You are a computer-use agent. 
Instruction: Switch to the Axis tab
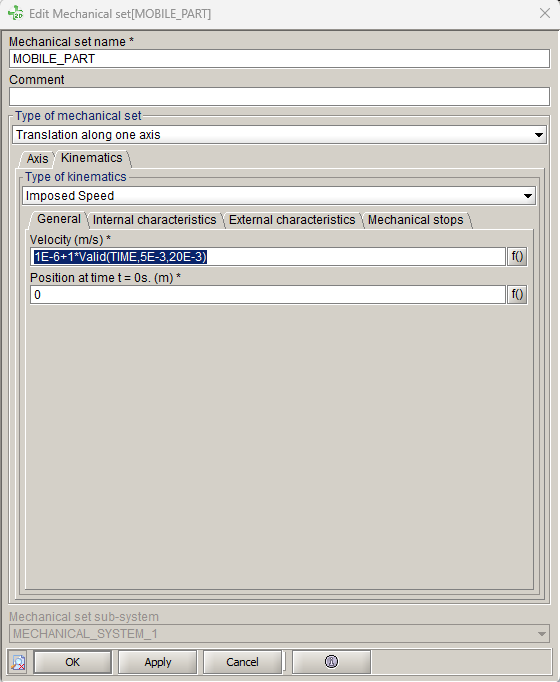[x=37, y=159]
